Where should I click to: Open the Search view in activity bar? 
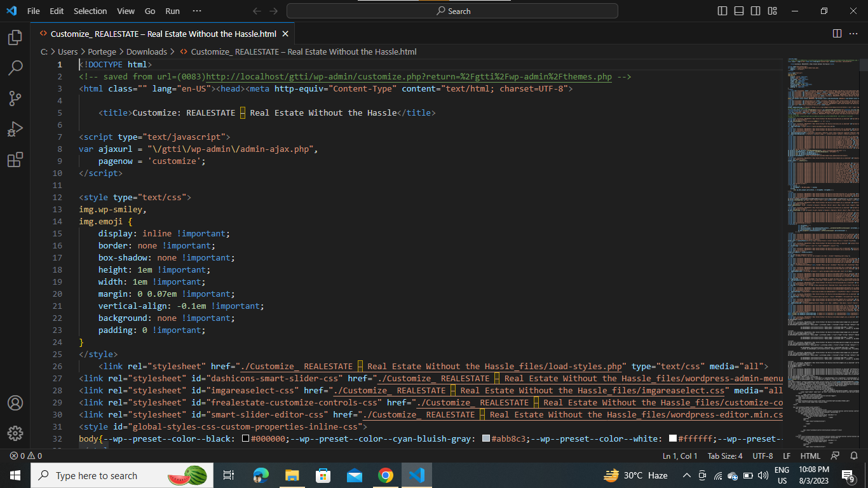coord(15,67)
